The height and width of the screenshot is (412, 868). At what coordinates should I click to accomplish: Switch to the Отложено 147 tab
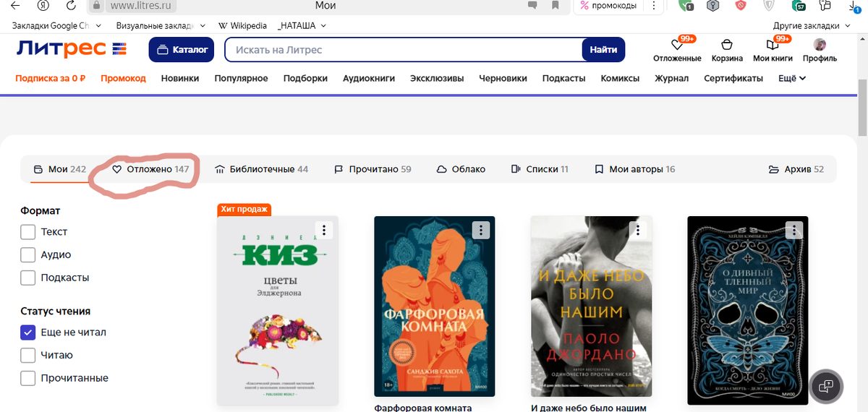point(150,169)
